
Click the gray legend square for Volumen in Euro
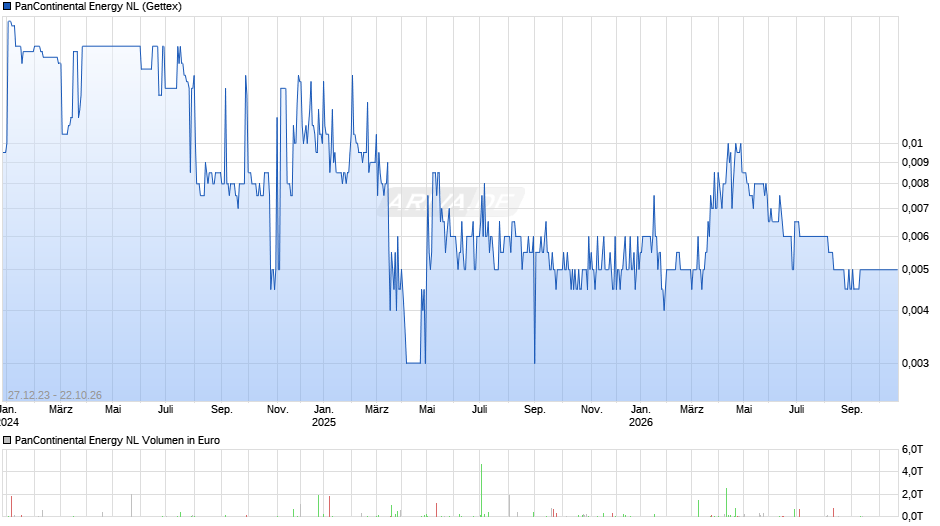7,440
